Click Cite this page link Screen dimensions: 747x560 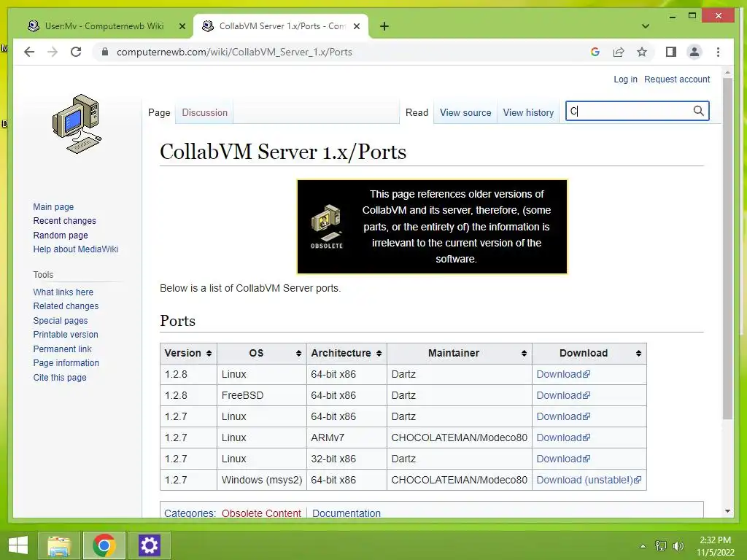[60, 377]
